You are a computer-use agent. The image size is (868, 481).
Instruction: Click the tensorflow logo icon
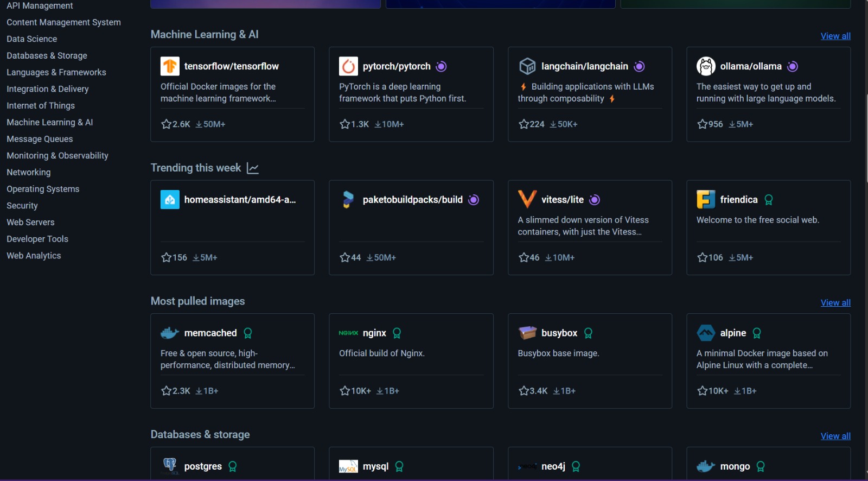tap(170, 66)
